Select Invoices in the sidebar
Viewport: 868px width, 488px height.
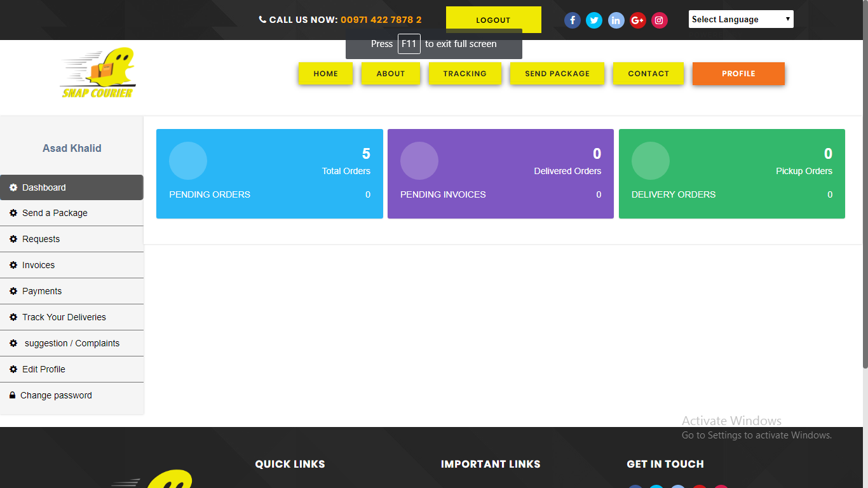pos(38,265)
